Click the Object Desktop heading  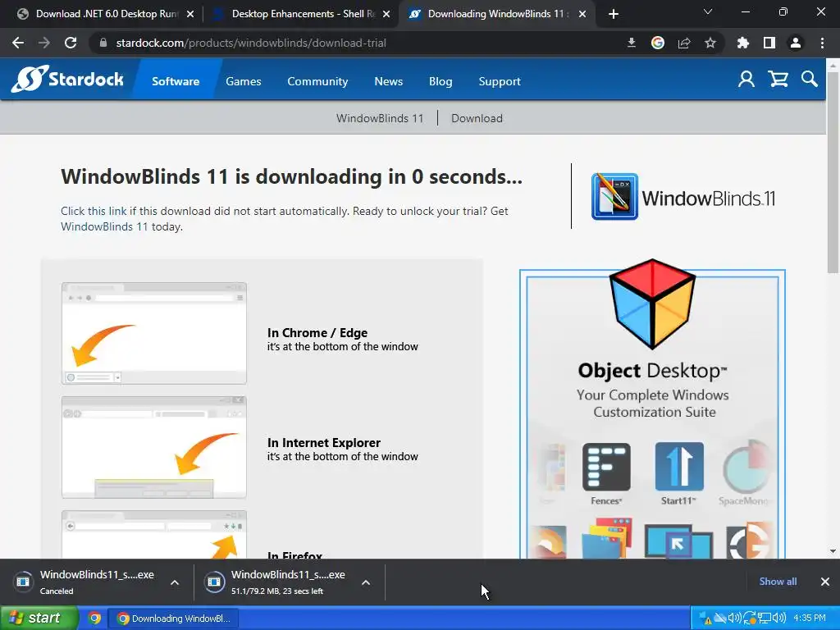coord(652,371)
